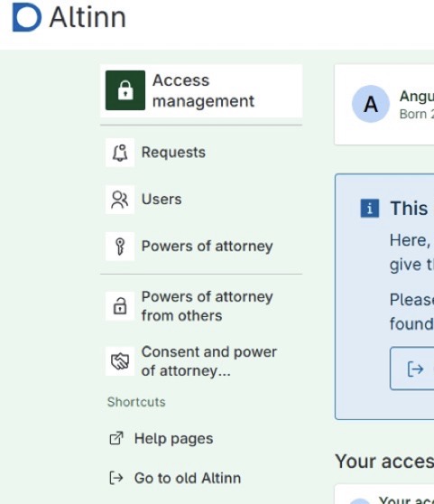
Task: Click the open padlock icon
Action: click(x=120, y=306)
